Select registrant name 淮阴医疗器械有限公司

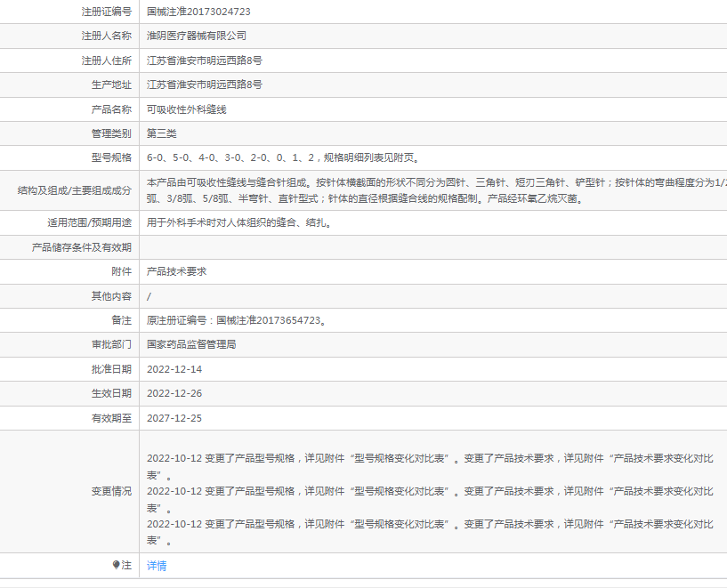click(x=197, y=36)
